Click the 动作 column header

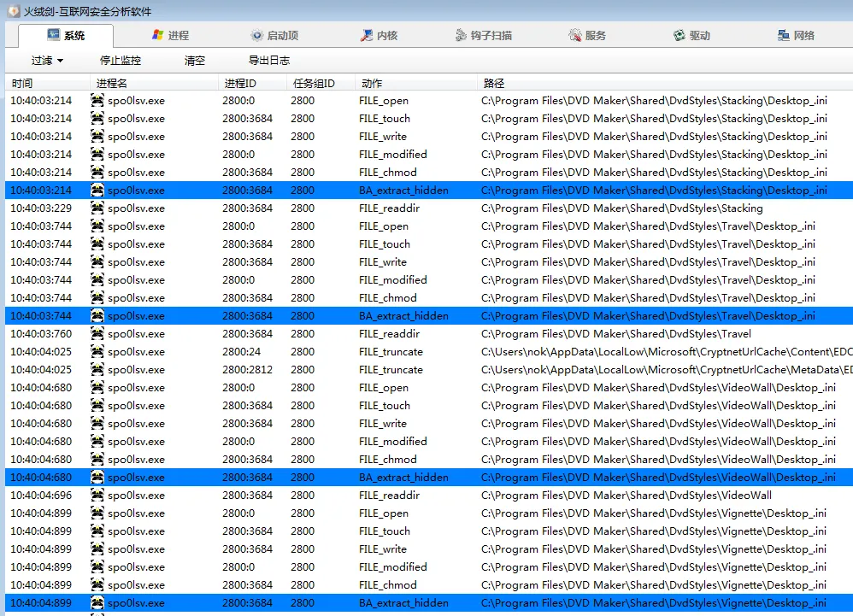[372, 83]
